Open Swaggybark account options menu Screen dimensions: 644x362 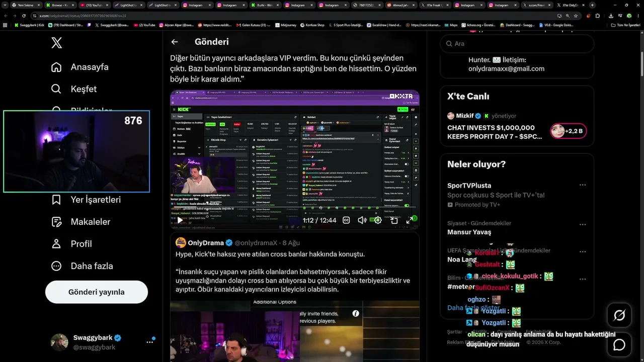tap(150, 342)
